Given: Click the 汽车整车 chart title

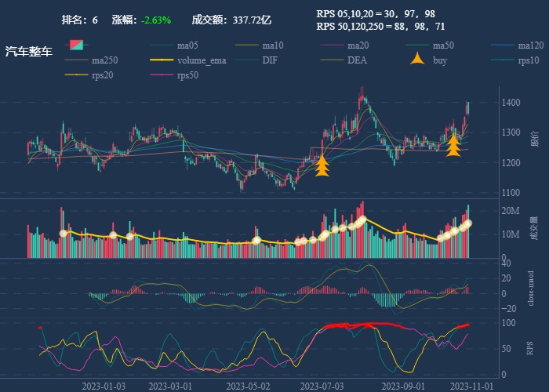Looking at the screenshot, I should 29,52.
